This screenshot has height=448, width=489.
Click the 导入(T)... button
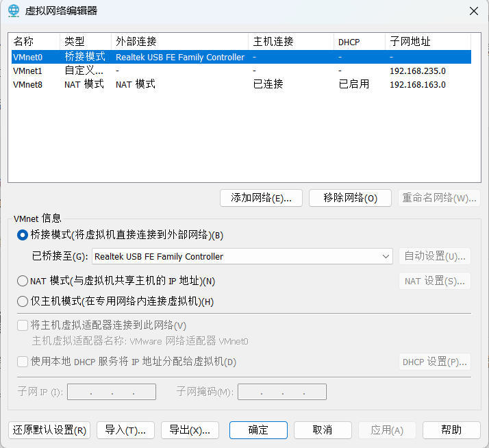pos(125,430)
